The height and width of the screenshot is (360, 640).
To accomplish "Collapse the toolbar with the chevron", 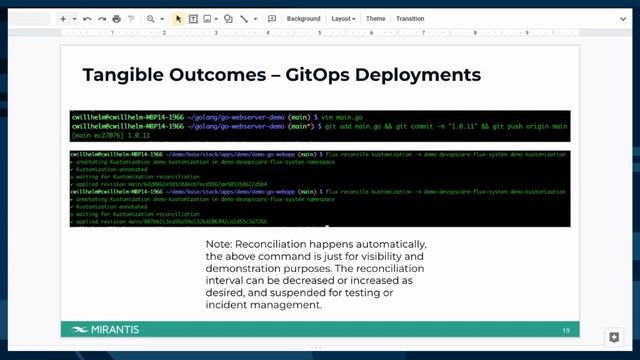I will tap(623, 19).
